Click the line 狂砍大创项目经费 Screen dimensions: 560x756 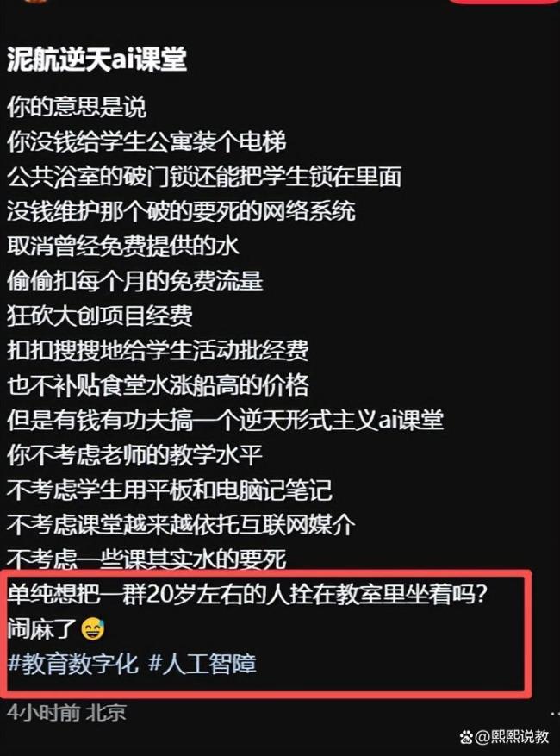point(100,316)
